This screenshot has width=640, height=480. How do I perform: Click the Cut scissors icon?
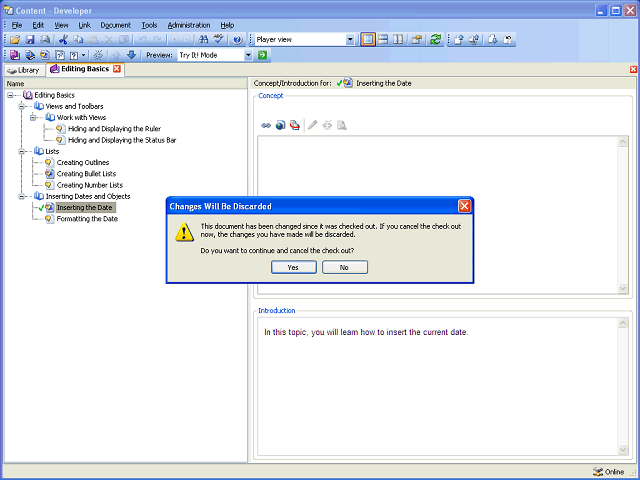tap(63, 40)
